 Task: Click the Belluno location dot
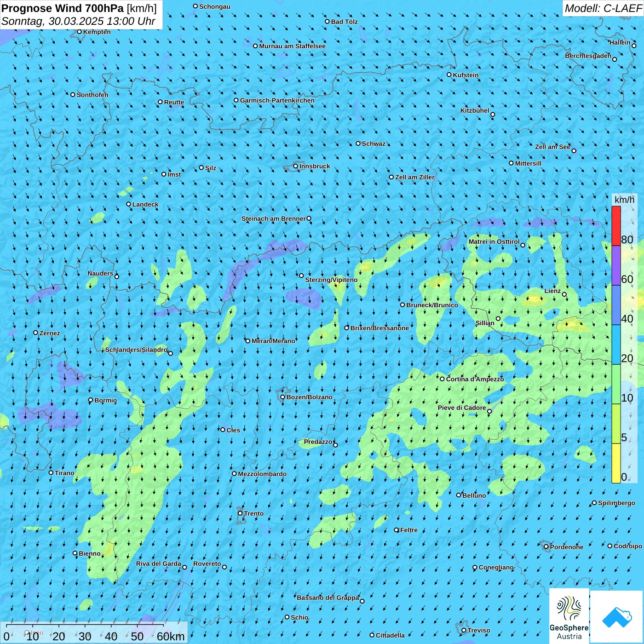tap(459, 495)
